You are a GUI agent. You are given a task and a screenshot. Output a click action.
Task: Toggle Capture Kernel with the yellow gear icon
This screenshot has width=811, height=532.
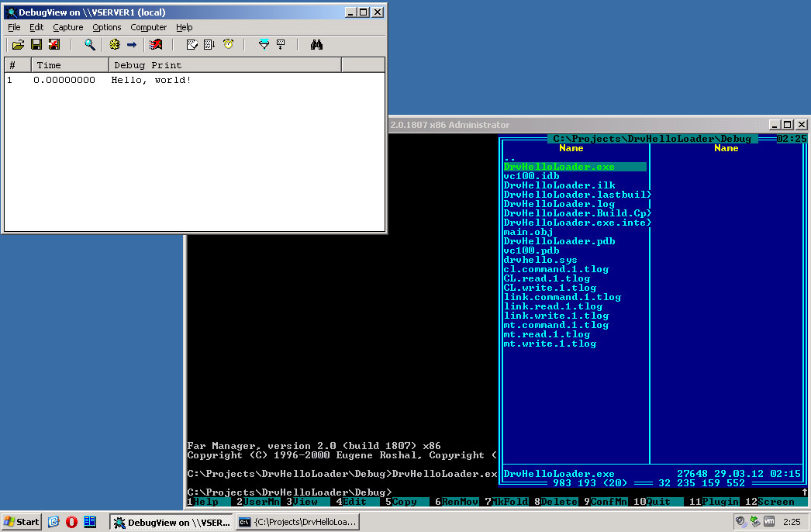(x=114, y=45)
